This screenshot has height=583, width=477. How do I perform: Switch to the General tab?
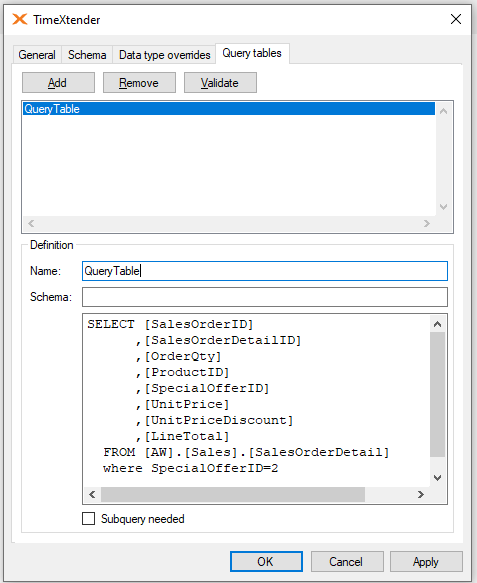[x=37, y=55]
